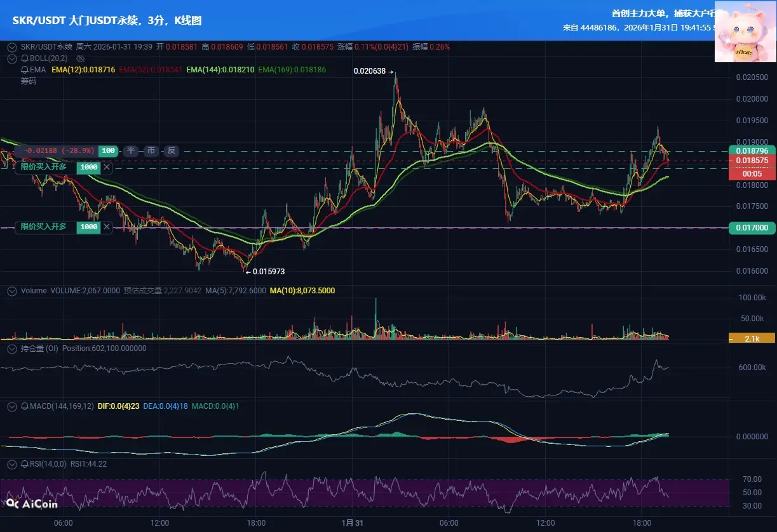Collapse the 持仓量 (OI) panel
The width and height of the screenshot is (777, 532).
tap(12, 349)
